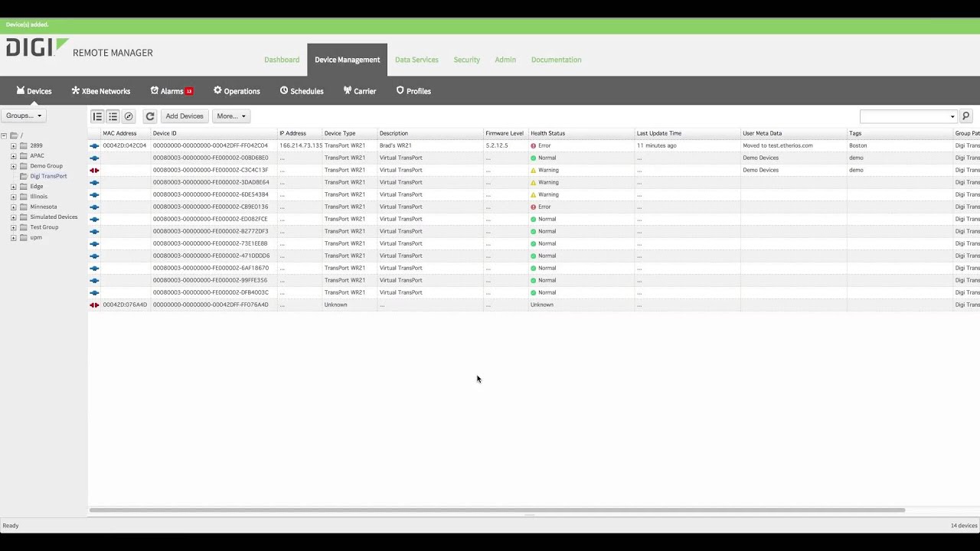Viewport: 980px width, 551px height.
Task: Select device ID ending 73E1EE8B
Action: tap(211, 243)
